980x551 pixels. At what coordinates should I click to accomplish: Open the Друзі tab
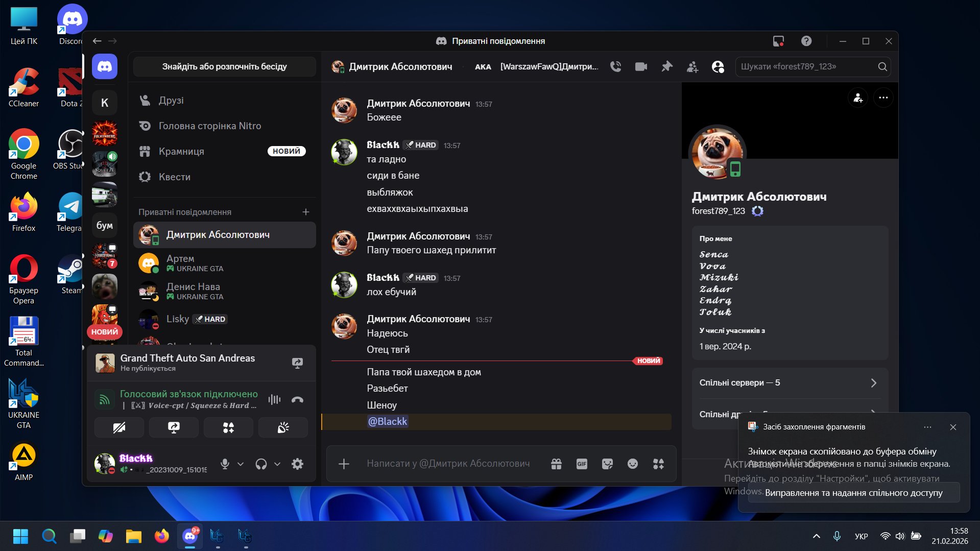coord(225,101)
